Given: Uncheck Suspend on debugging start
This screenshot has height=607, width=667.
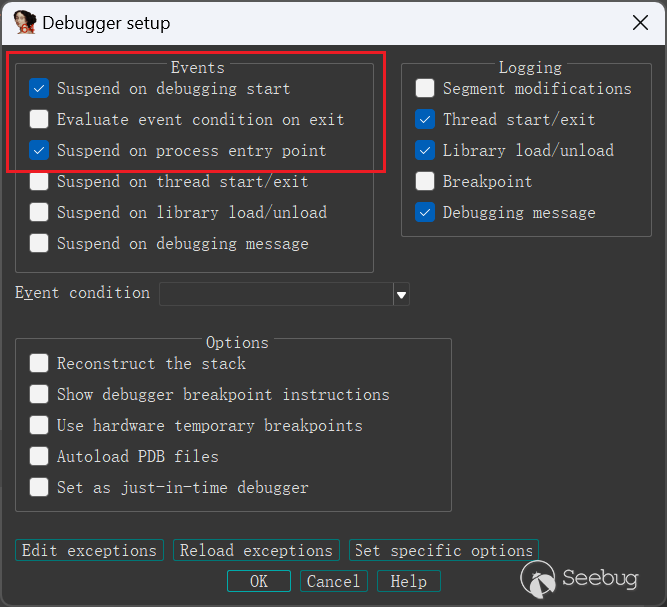Looking at the screenshot, I should (x=39, y=88).
